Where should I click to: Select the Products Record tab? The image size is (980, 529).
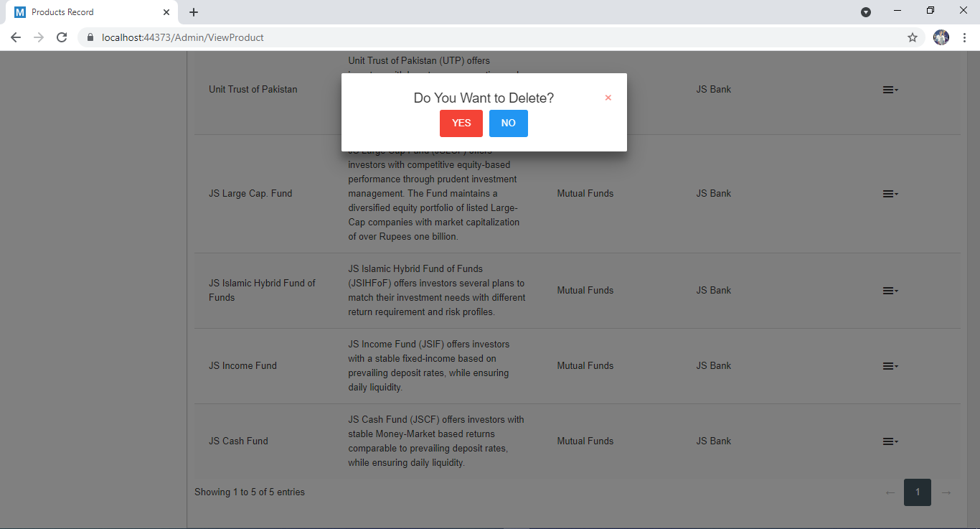92,12
